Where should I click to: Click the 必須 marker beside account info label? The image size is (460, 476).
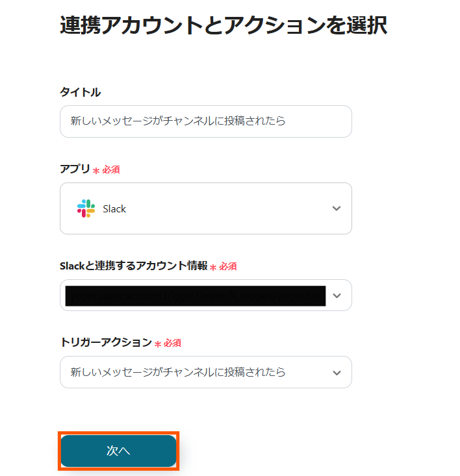click(x=228, y=266)
